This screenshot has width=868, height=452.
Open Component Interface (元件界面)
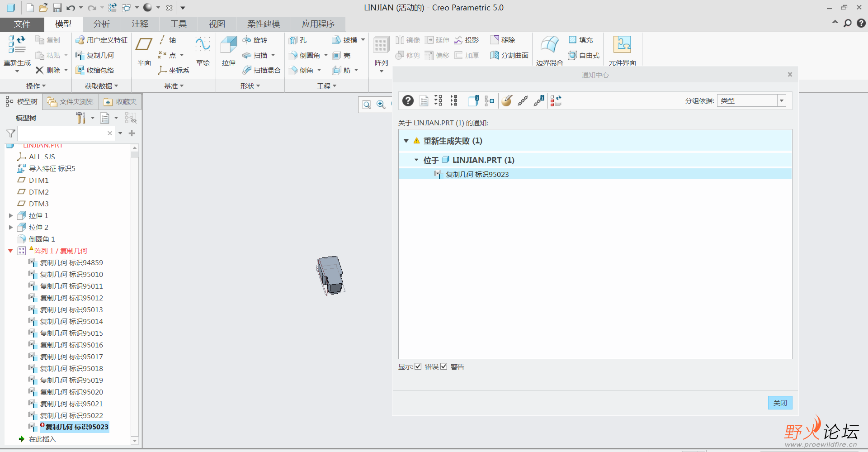click(622, 51)
